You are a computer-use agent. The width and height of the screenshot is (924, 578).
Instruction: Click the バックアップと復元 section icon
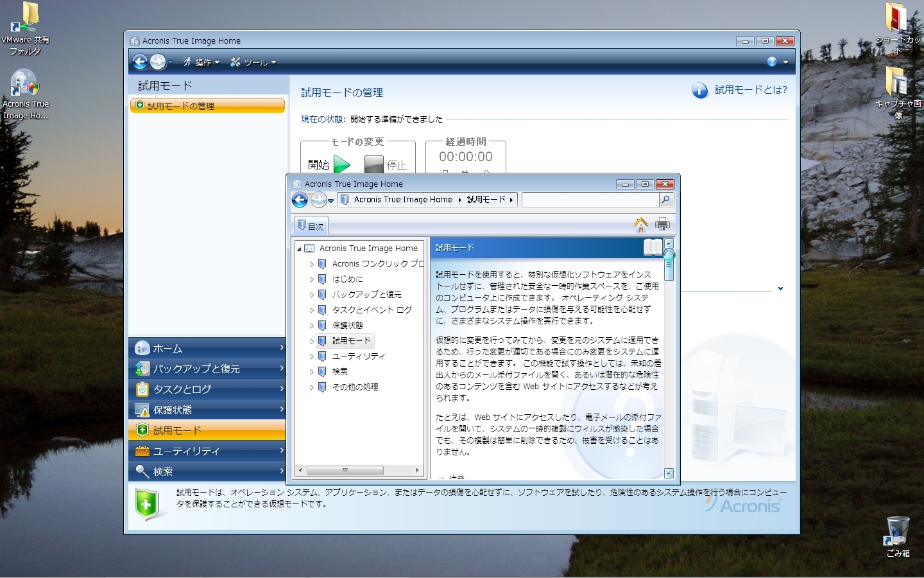click(x=142, y=369)
